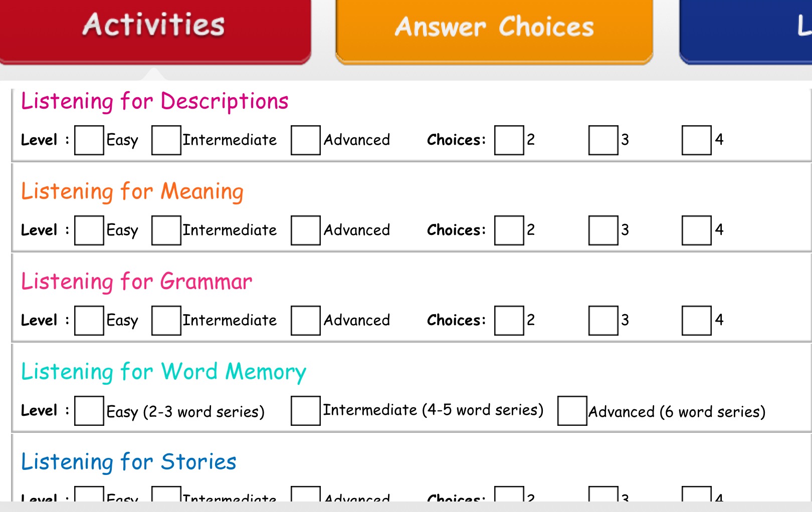This screenshot has width=812, height=512.
Task: Check Easy (2-3 word series) box
Action: click(89, 411)
